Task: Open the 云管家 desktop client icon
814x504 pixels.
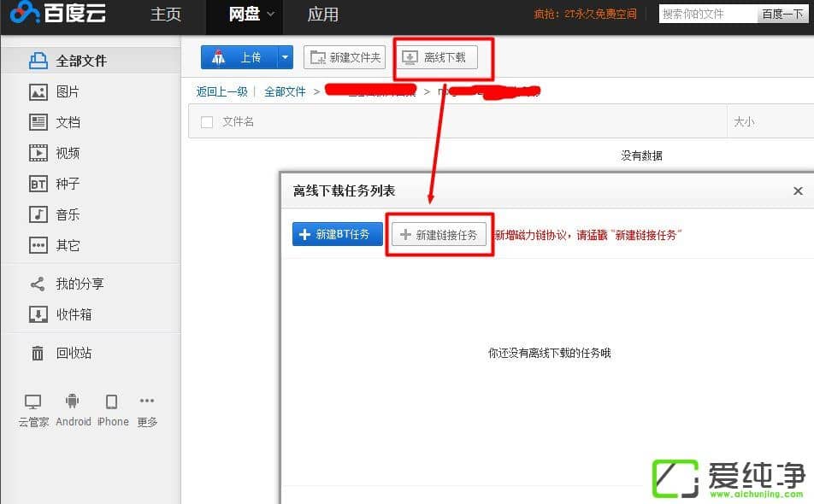Action: pos(33,401)
